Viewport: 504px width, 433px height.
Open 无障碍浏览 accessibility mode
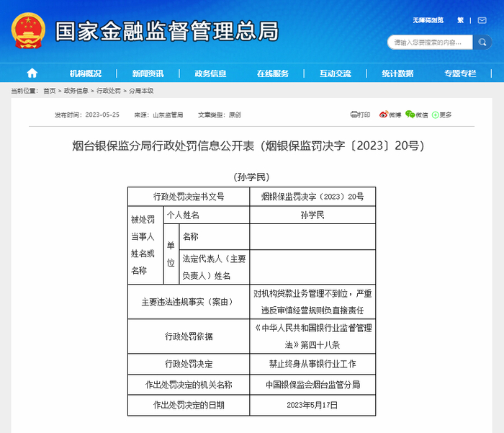(x=428, y=20)
